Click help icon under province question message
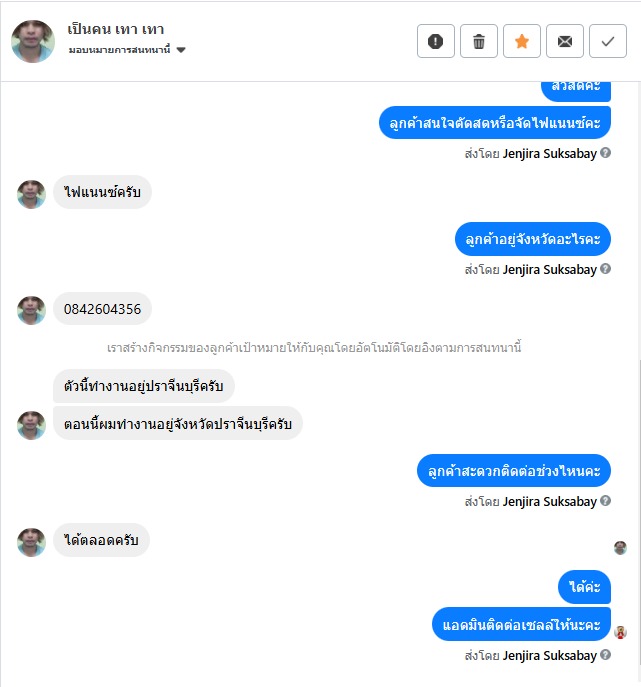The height and width of the screenshot is (687, 641). tap(605, 269)
